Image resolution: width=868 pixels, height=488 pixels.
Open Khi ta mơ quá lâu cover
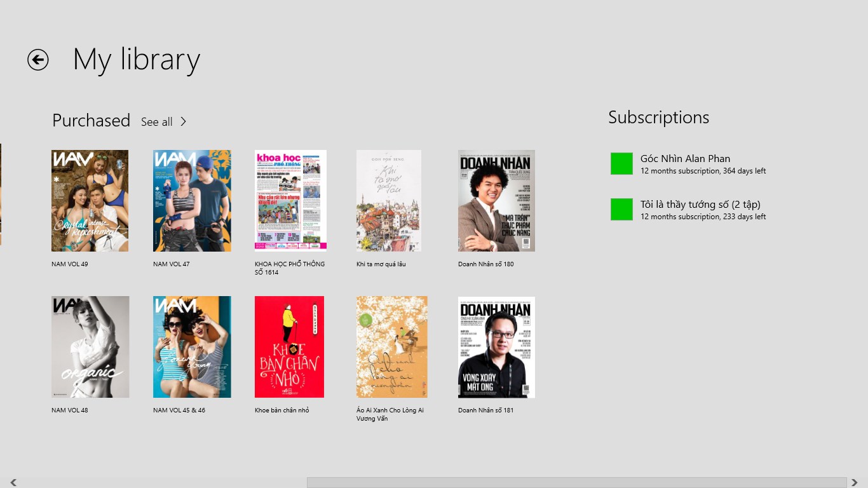pos(389,201)
